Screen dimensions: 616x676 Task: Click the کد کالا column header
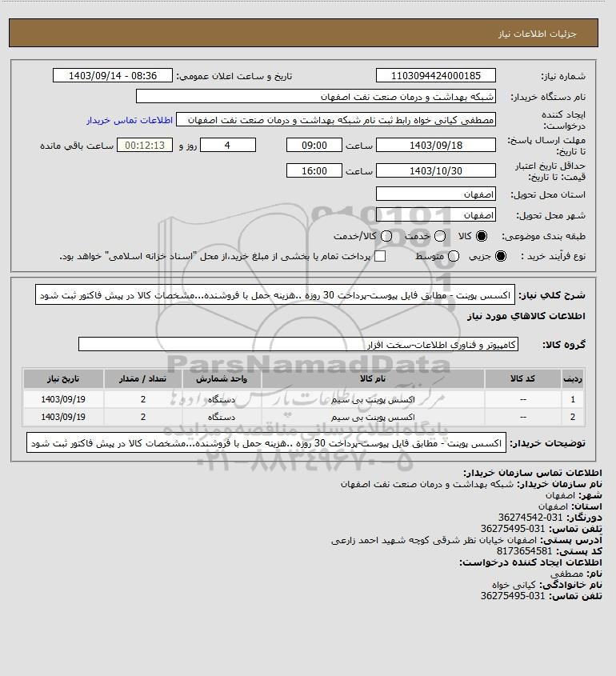522,378
